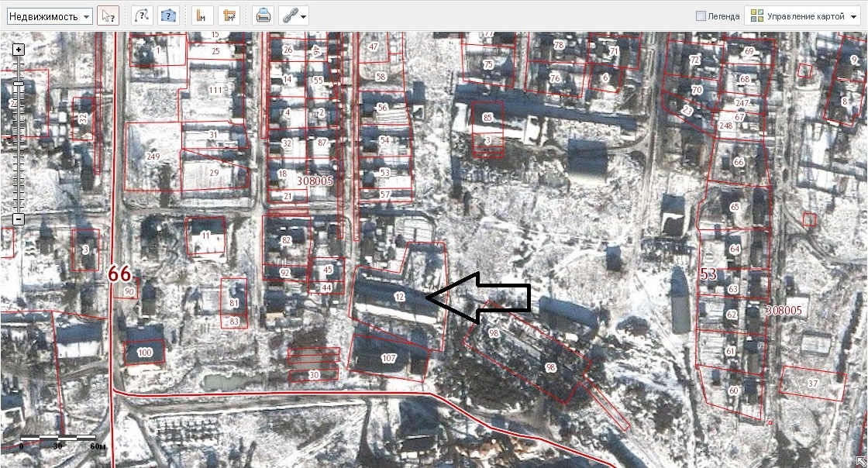Zoom in with the plus button

(x=19, y=50)
